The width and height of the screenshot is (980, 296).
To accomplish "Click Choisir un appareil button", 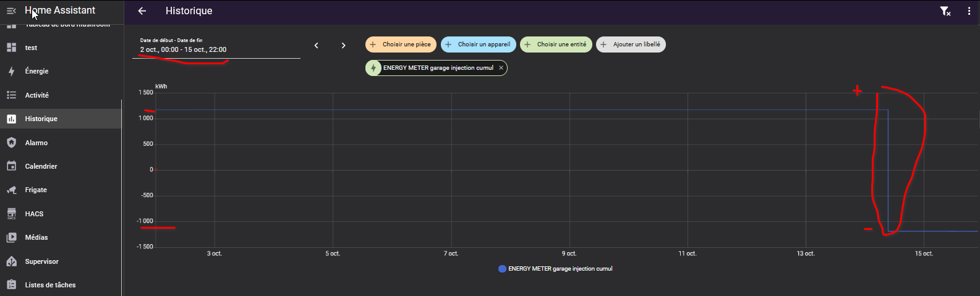I will pyautogui.click(x=478, y=44).
